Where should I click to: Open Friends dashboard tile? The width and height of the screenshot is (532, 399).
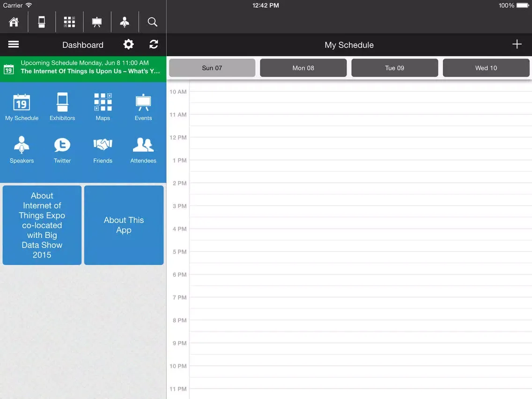point(103,150)
